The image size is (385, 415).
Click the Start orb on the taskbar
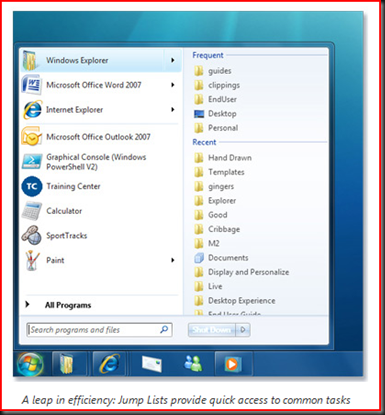(x=30, y=364)
